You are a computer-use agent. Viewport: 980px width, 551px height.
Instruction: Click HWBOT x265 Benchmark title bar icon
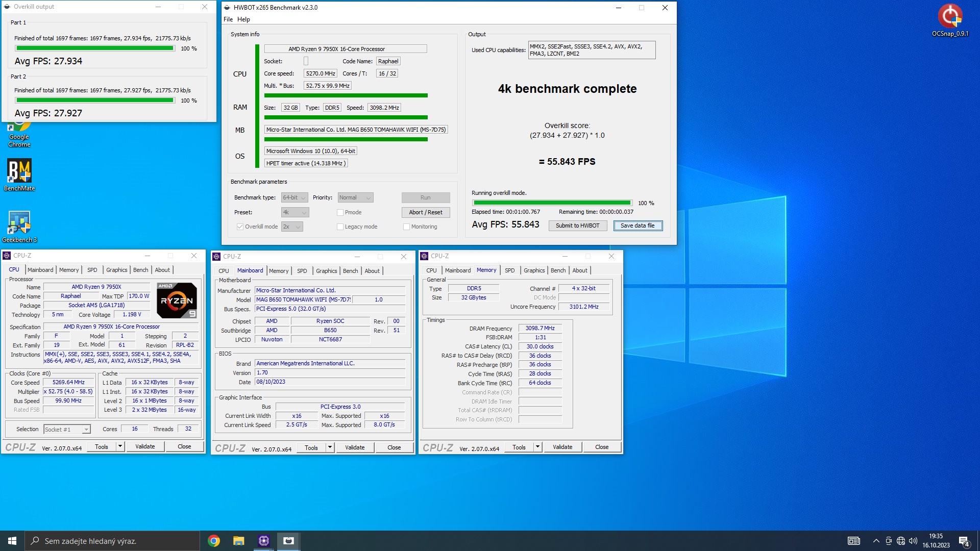[227, 8]
